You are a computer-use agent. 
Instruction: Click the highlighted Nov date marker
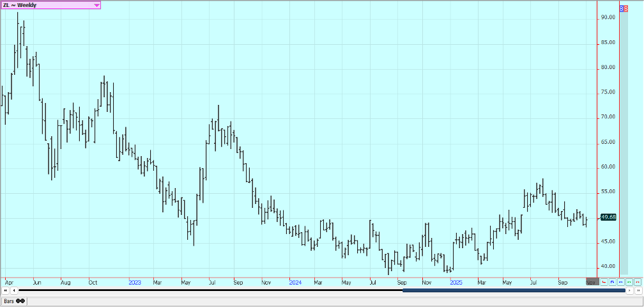click(592, 281)
